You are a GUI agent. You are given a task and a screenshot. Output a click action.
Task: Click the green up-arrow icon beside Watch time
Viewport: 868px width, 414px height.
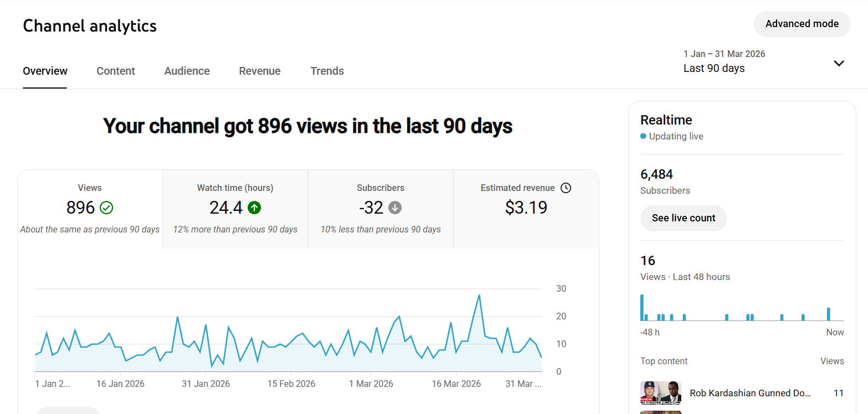coord(254,208)
